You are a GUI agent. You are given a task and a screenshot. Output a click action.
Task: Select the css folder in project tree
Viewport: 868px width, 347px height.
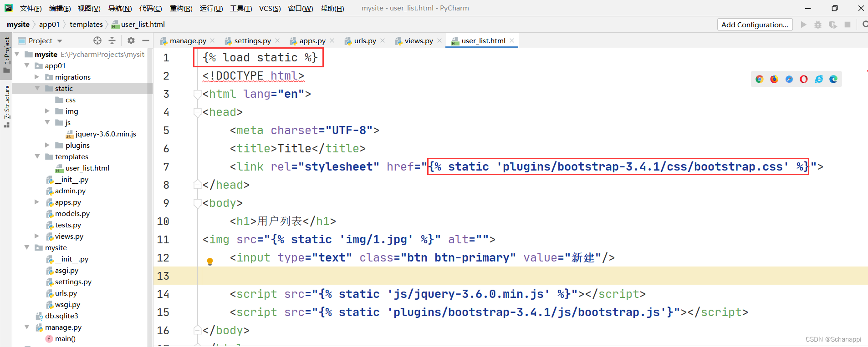coord(71,100)
